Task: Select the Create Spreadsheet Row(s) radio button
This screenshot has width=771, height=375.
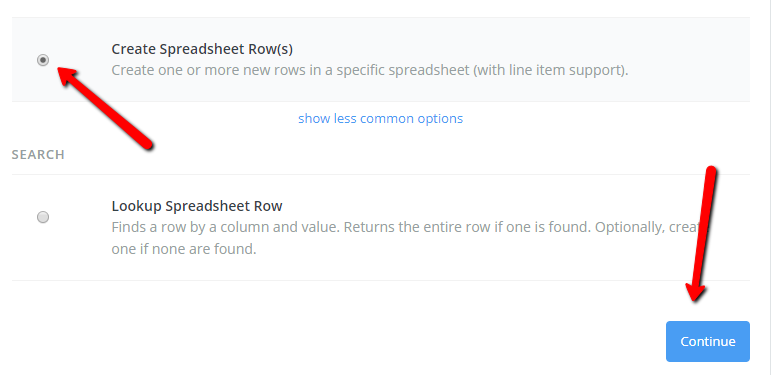Action: (43, 60)
